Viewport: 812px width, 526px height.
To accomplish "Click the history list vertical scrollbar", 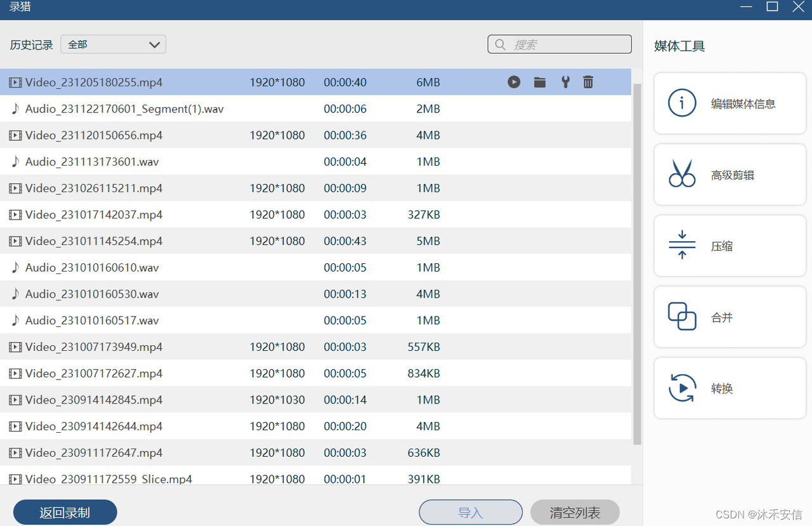I will click(637, 263).
